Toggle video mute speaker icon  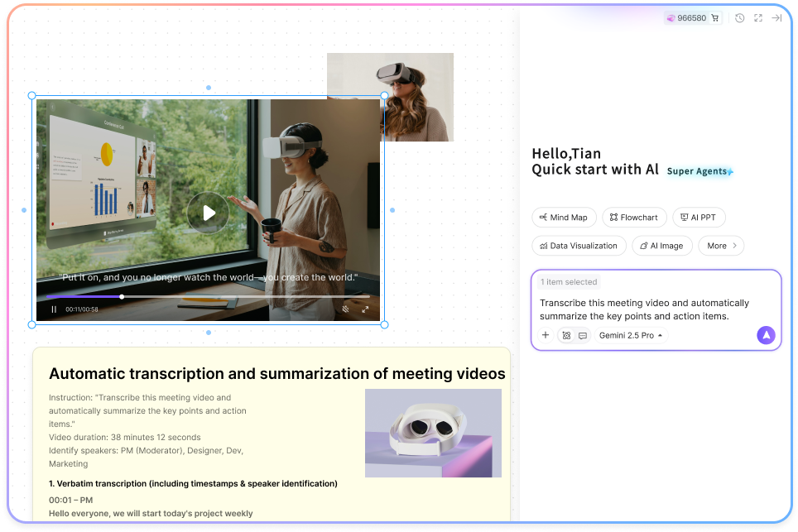pos(346,309)
